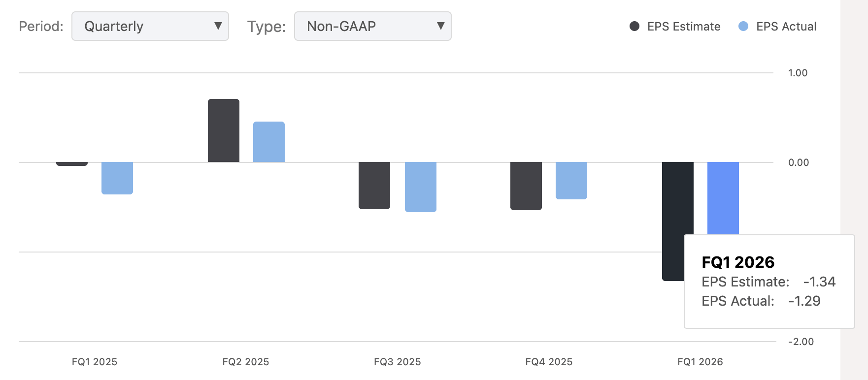Click the FQ3 2025 x-axis label
The height and width of the screenshot is (380, 868).
coord(398,362)
